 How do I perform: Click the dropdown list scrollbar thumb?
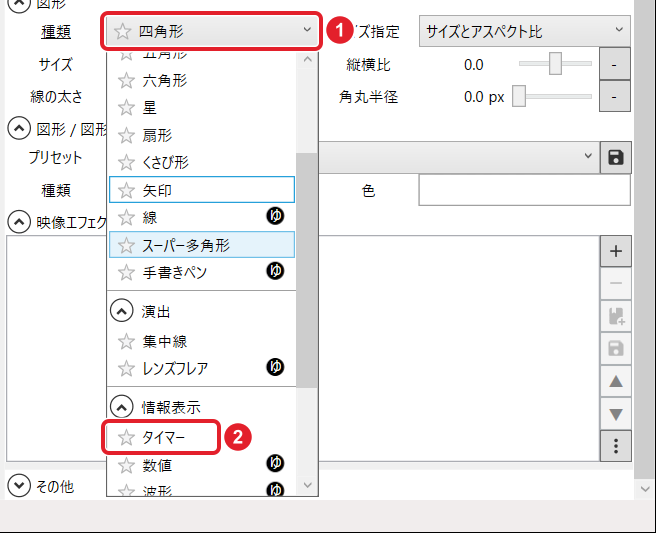[x=306, y=270]
